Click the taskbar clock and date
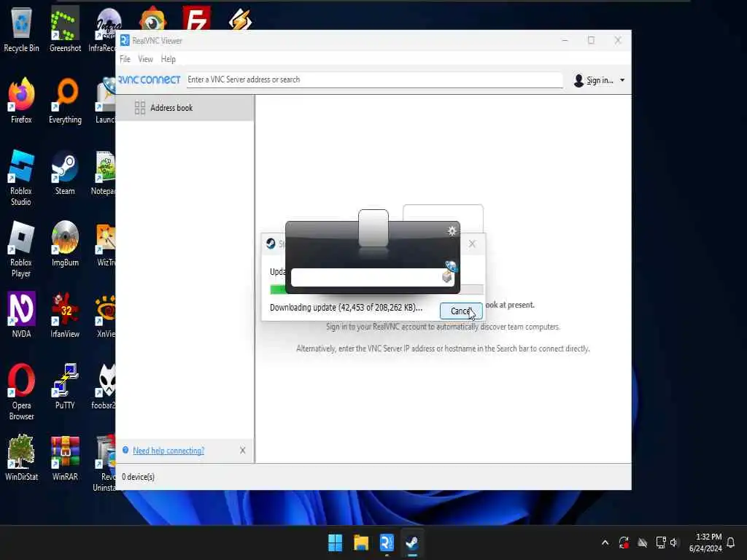 tap(705, 542)
